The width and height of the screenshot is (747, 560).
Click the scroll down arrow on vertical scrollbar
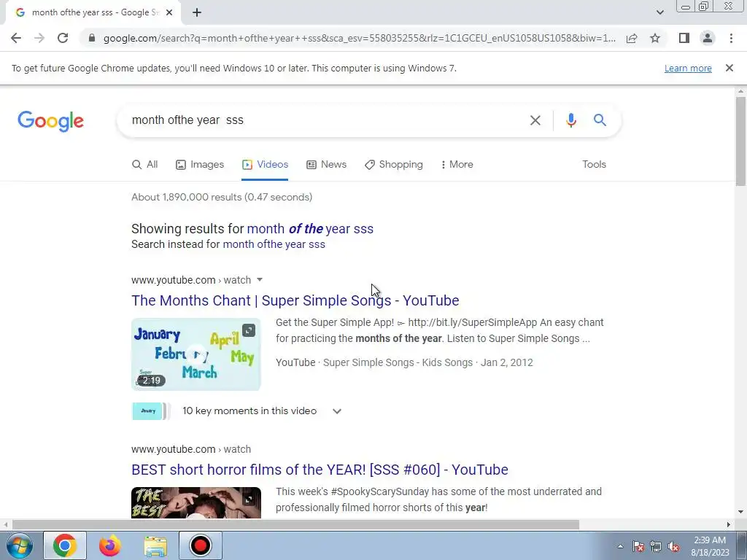pyautogui.click(x=740, y=512)
